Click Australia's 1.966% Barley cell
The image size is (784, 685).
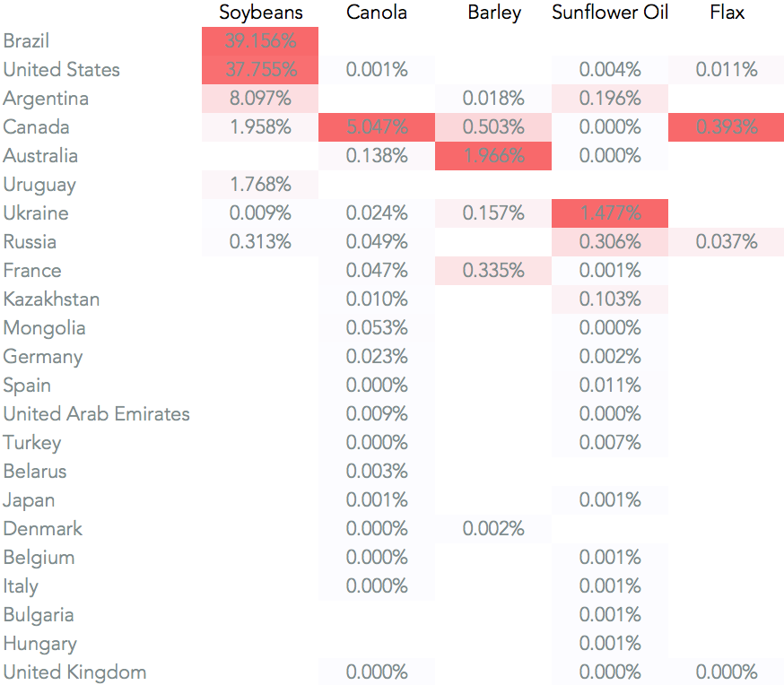point(493,156)
